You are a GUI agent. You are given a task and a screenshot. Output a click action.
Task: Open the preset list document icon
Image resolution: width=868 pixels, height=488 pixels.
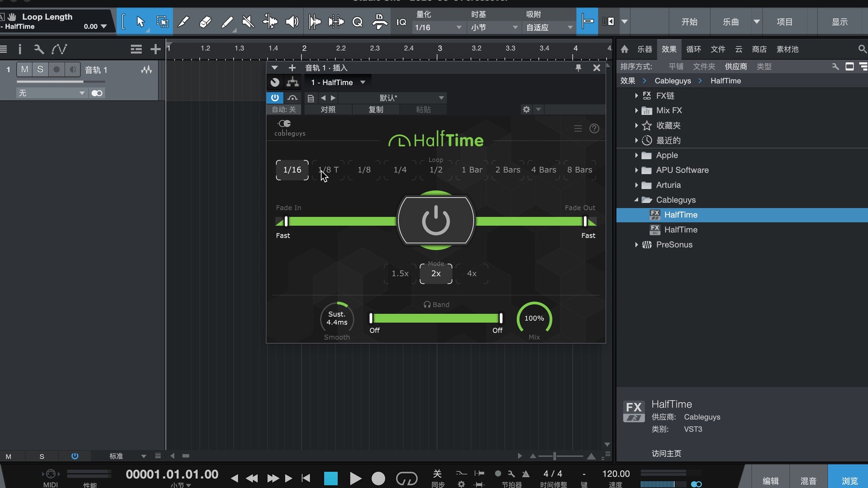311,98
